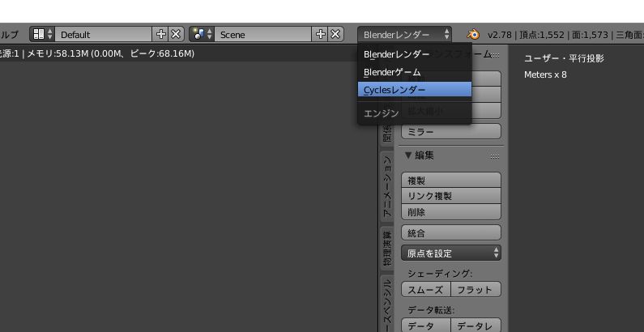Collapse the 編集 panel
This screenshot has width=644, height=332.
tap(407, 155)
